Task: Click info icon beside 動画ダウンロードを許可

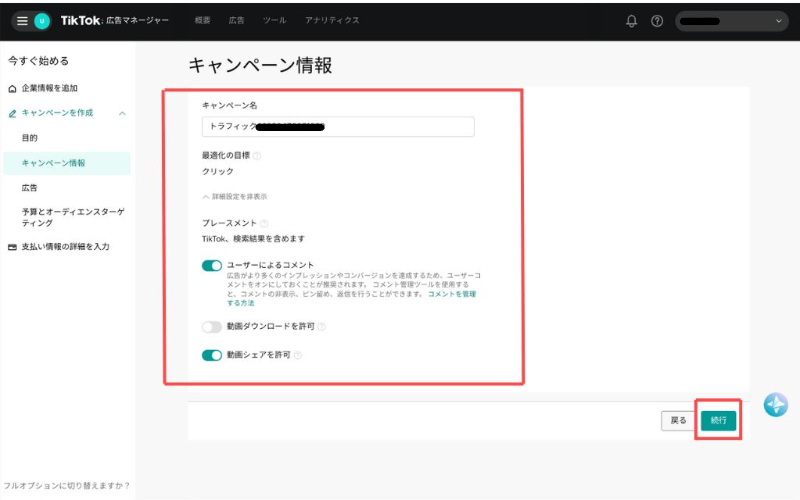Action: coord(322,327)
